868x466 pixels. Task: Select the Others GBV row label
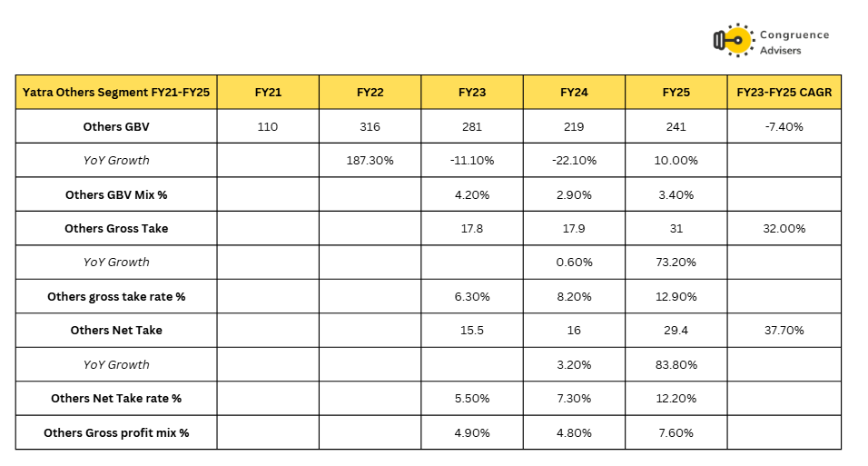[116, 126]
